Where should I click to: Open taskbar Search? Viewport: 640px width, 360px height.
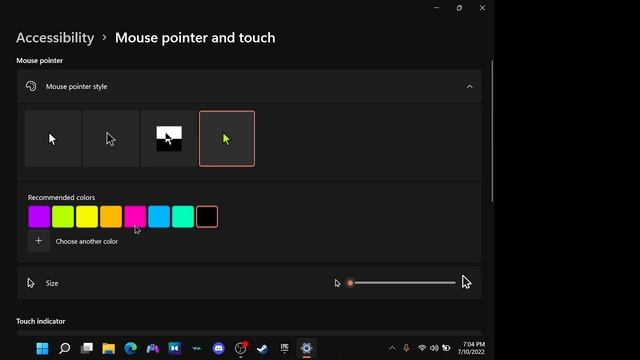click(64, 348)
